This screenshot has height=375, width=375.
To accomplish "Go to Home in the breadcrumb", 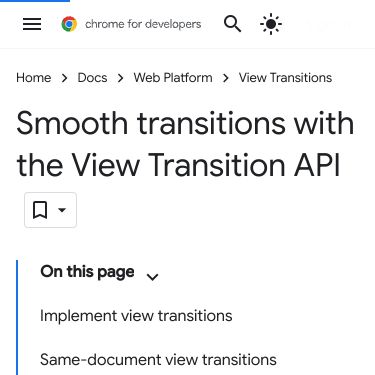I will 34,78.
